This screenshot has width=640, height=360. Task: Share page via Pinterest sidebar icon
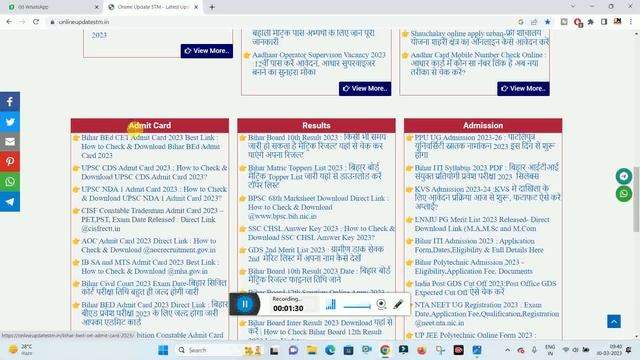tap(10, 162)
